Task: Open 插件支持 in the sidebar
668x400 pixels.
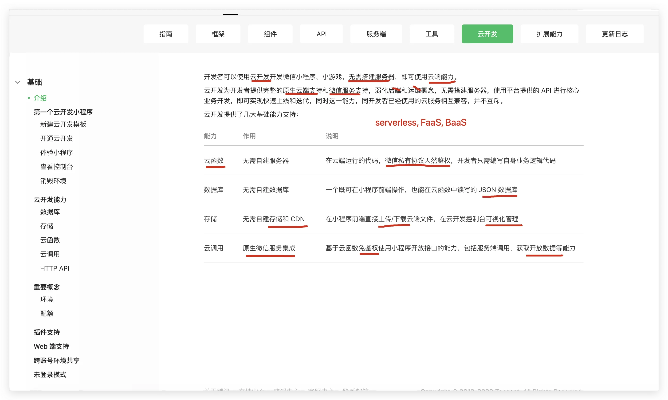Action: point(47,332)
